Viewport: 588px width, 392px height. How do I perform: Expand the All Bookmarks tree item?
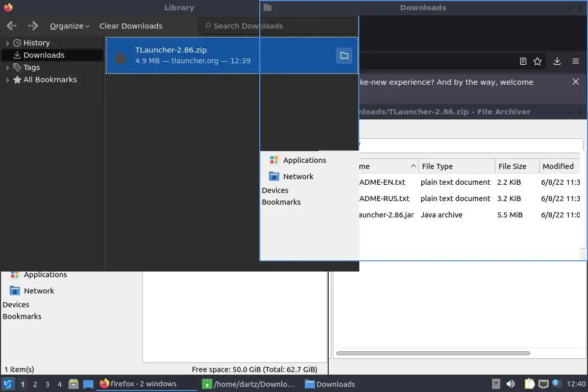7,80
